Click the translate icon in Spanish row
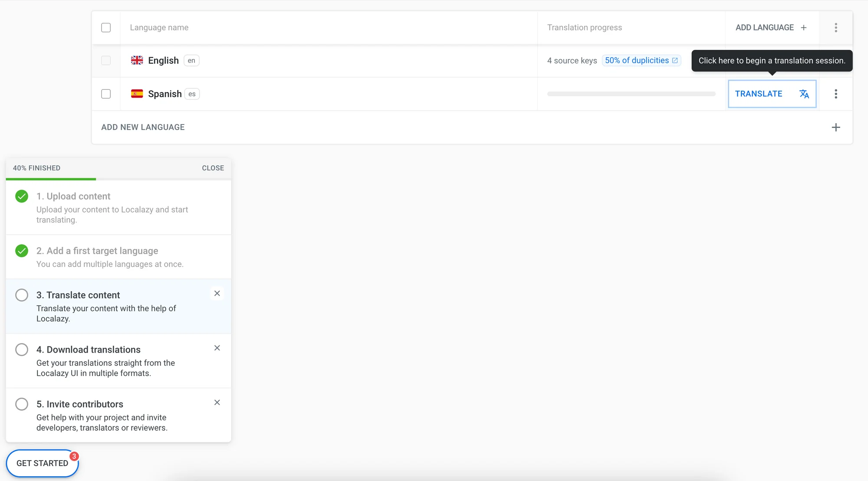This screenshot has height=481, width=868. point(804,94)
